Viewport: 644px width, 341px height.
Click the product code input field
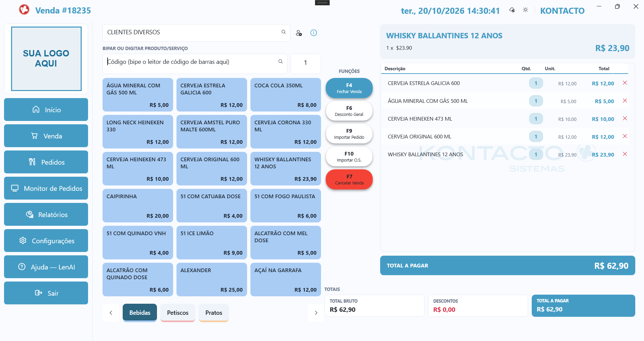click(195, 63)
